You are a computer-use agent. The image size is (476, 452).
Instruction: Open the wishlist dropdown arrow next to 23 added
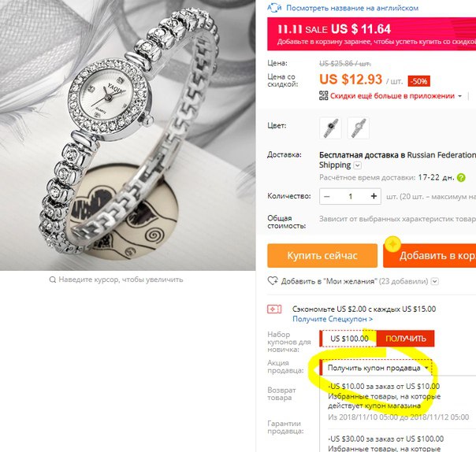(x=435, y=281)
